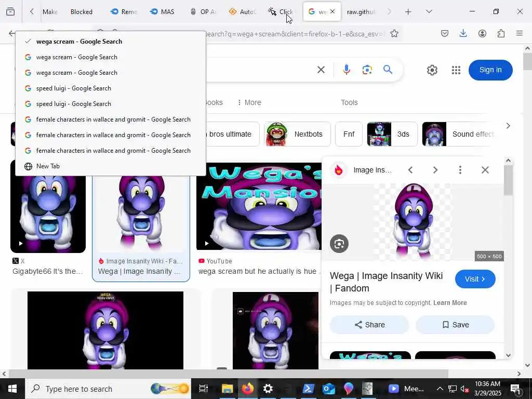Open the Save to Pocket icon
532x399 pixels.
(445, 33)
